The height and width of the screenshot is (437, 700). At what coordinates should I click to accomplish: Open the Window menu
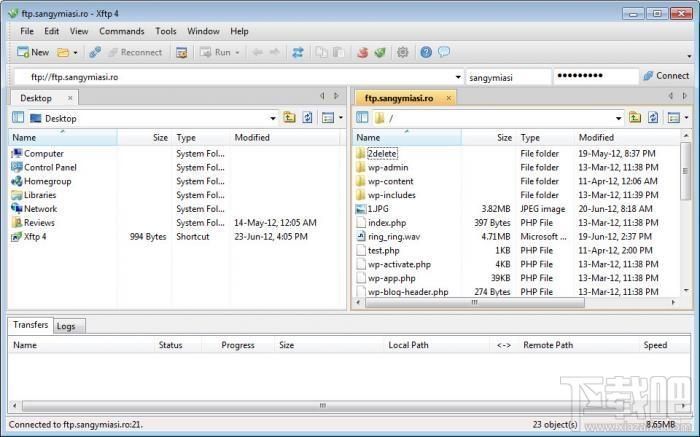point(203,31)
